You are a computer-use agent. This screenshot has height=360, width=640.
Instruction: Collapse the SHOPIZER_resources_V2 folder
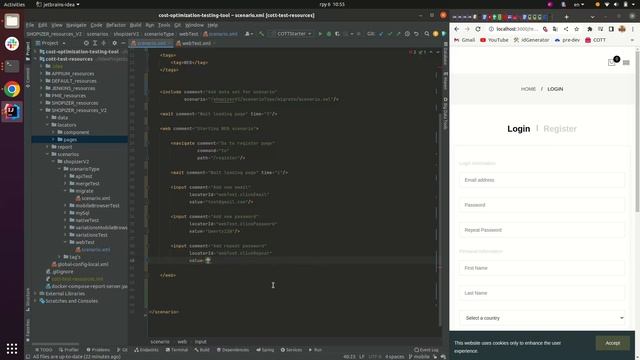(x=41, y=111)
